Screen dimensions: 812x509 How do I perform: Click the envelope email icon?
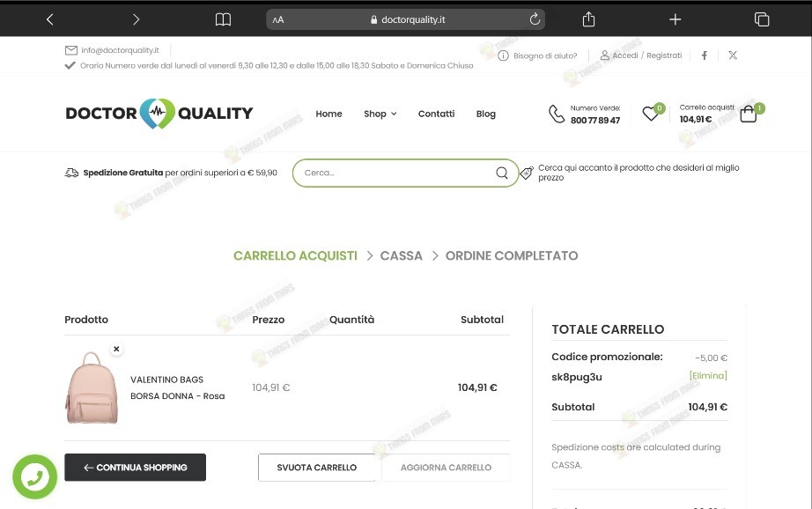(x=71, y=50)
